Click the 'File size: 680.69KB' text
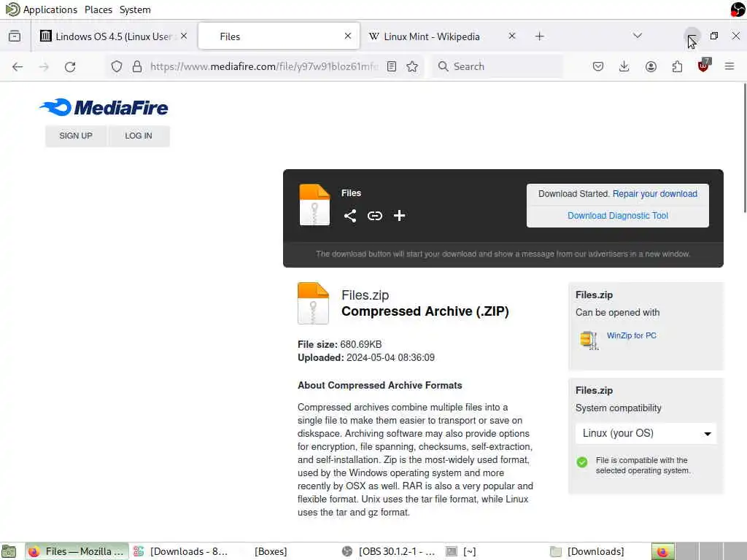 339,344
